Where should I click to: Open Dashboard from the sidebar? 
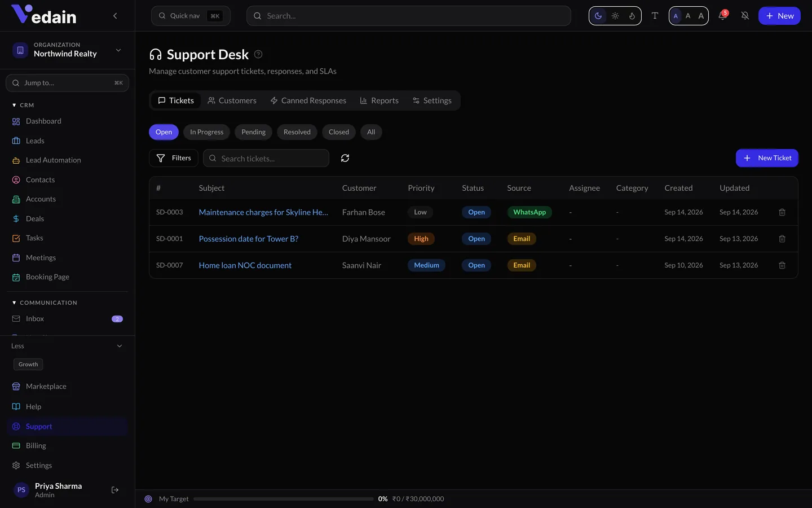coord(67,121)
